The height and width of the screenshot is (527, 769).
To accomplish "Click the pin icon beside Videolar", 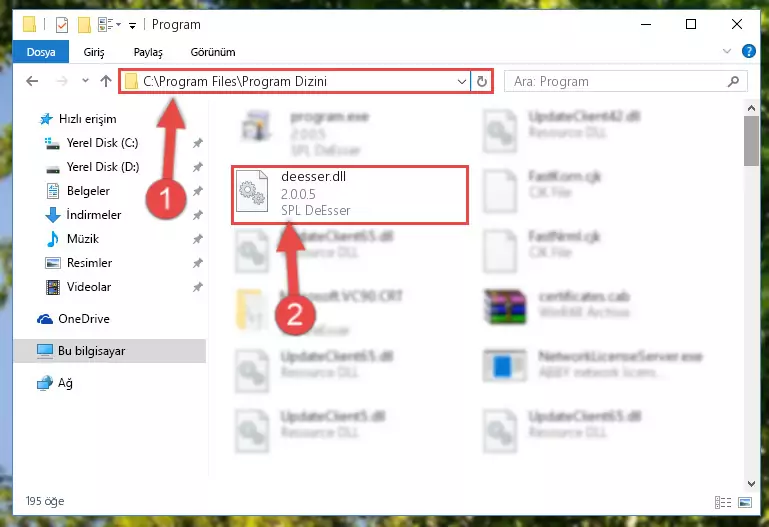I will [x=197, y=287].
